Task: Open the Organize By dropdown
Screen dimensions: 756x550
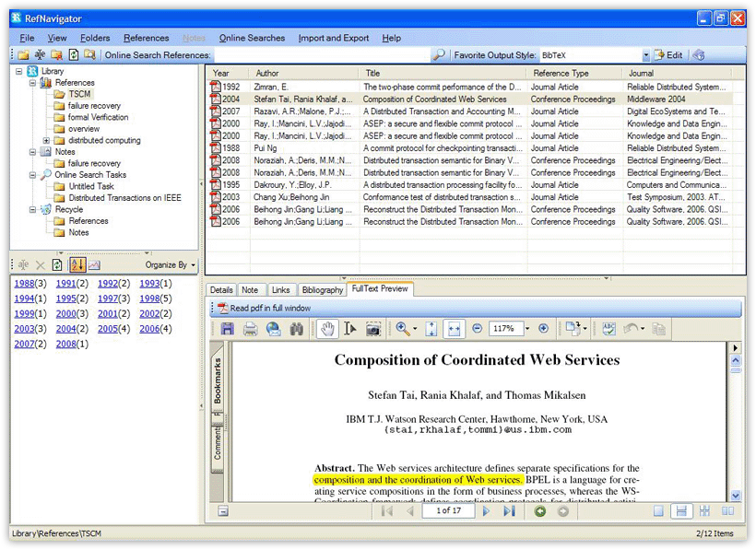Action: [x=171, y=265]
